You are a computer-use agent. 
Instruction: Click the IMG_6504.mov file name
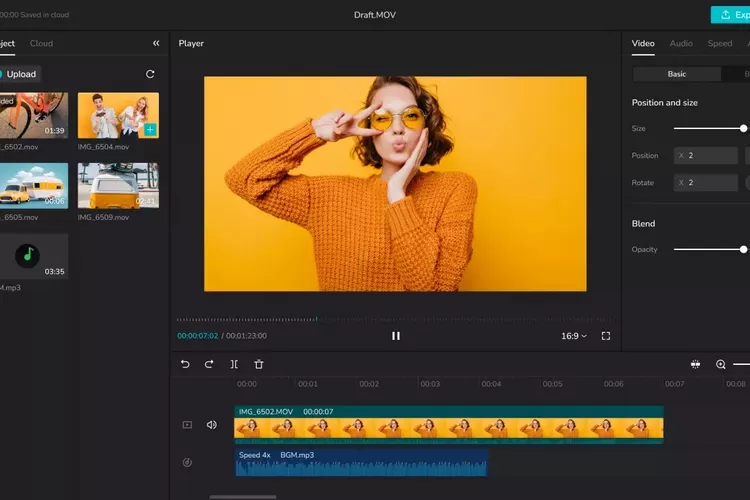click(x=103, y=147)
